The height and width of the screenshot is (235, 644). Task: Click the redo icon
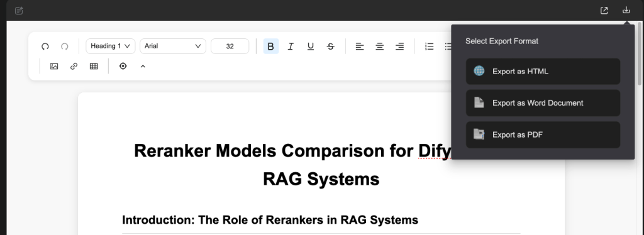tap(65, 46)
